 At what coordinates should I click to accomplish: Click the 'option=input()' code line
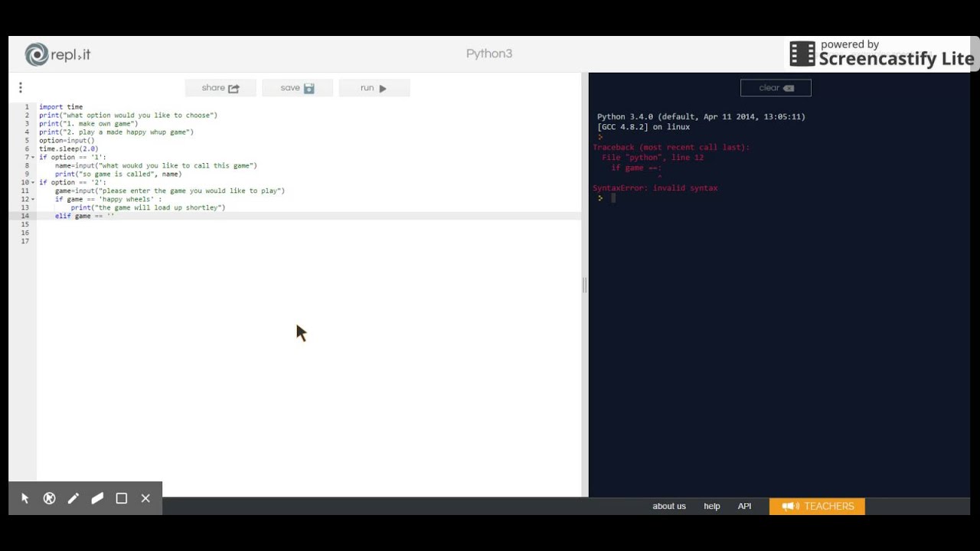pos(67,141)
